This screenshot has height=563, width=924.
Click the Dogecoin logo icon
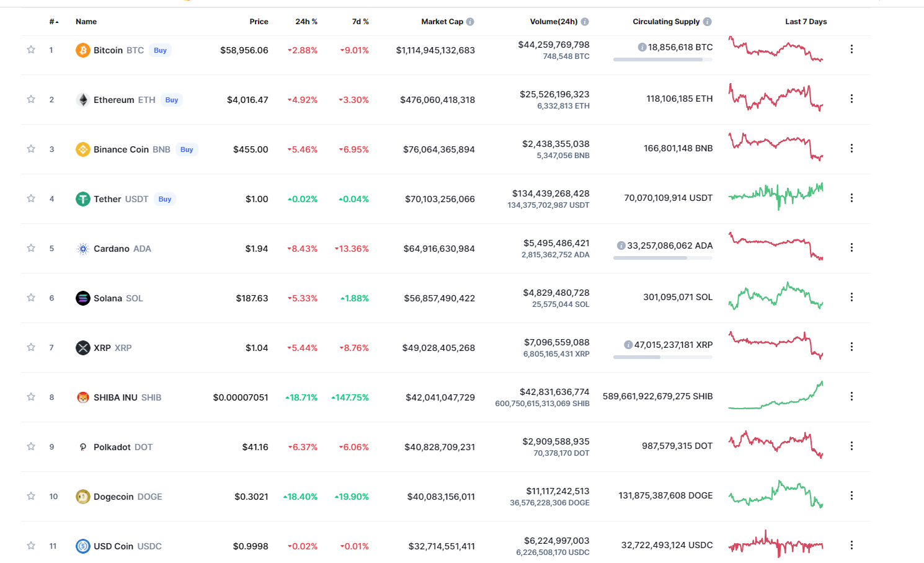[x=83, y=497]
